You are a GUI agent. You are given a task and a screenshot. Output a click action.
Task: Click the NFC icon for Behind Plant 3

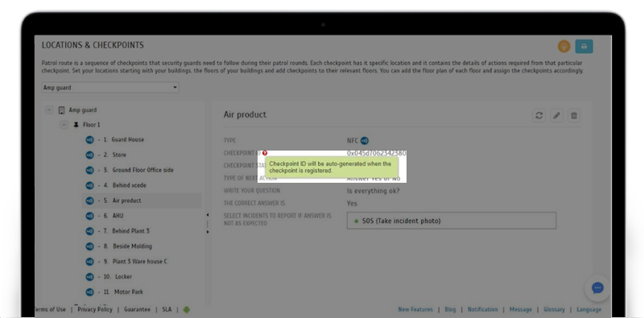coord(89,231)
